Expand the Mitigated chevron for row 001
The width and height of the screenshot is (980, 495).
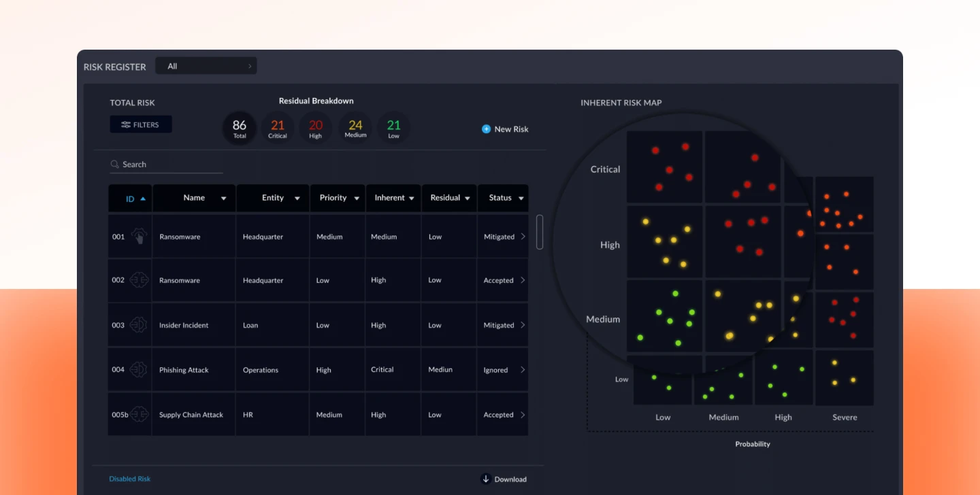pos(523,237)
